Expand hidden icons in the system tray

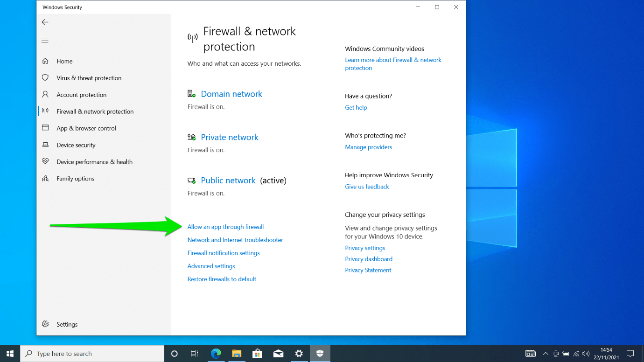tap(545, 353)
